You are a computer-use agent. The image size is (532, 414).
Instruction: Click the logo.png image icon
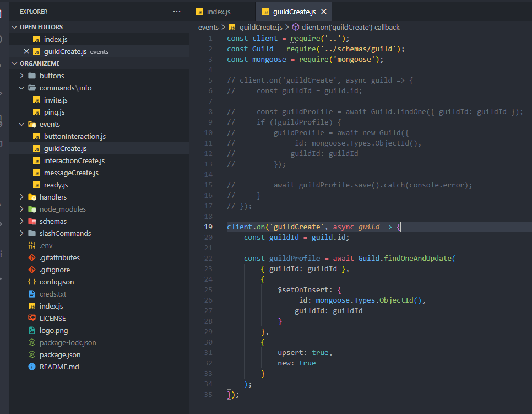coord(32,331)
